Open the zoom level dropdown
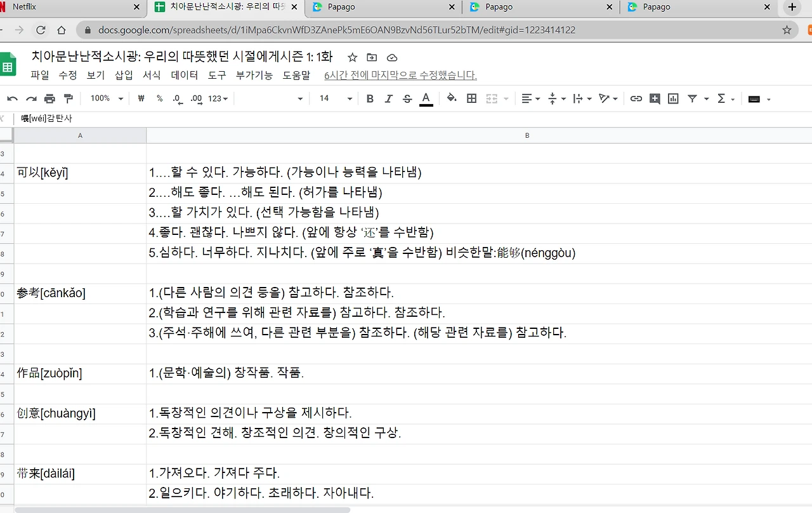812x513 pixels. 105,98
